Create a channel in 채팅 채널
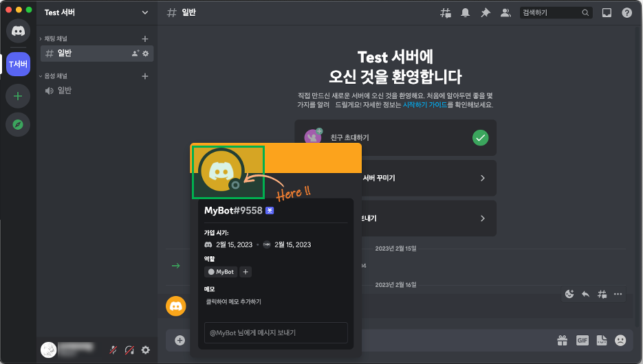 point(144,38)
